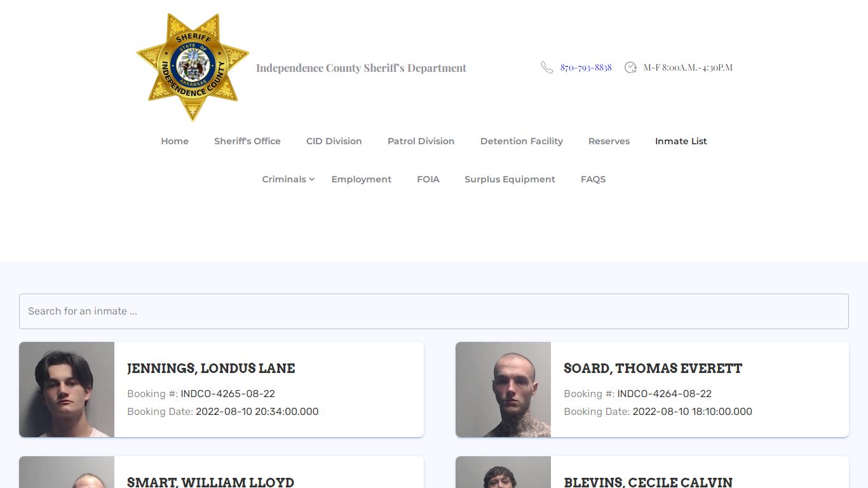
Task: Expand the Criminals menu chevron
Action: (x=312, y=180)
